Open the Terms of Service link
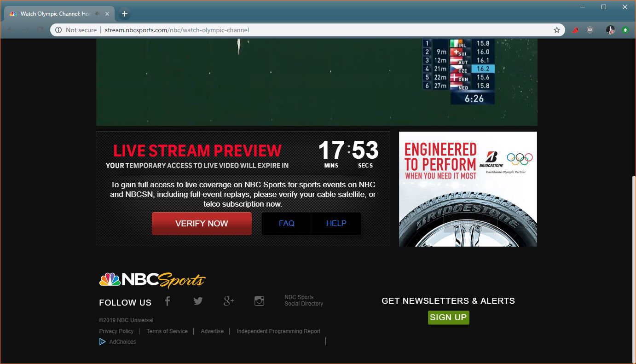Screen dimensions: 636x364 click(x=167, y=331)
